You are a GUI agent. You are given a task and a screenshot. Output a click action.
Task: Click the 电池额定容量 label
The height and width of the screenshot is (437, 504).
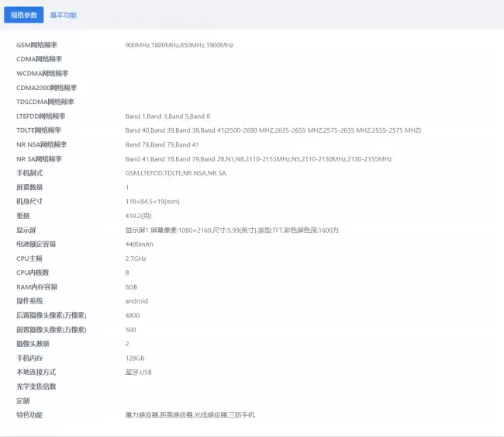point(36,245)
